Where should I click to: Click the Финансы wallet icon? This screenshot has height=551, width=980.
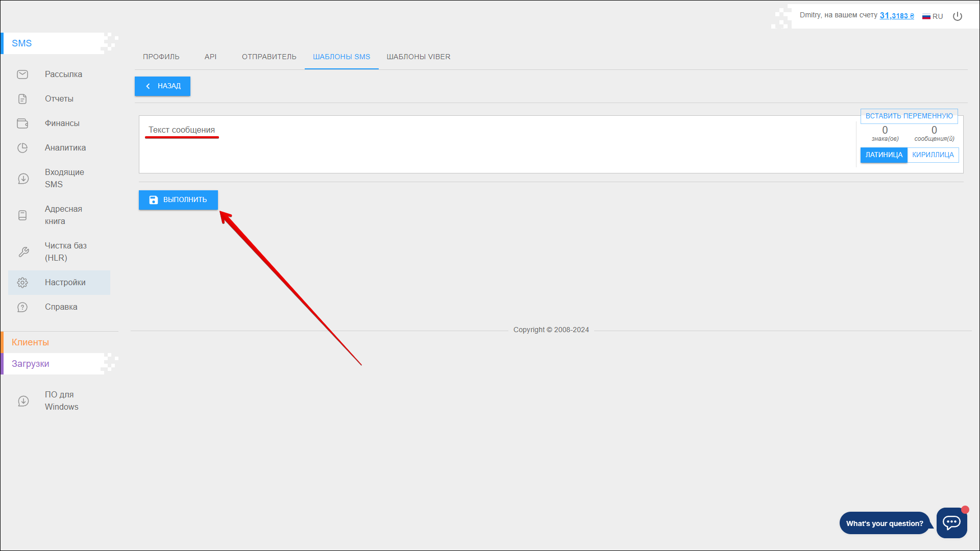(22, 123)
